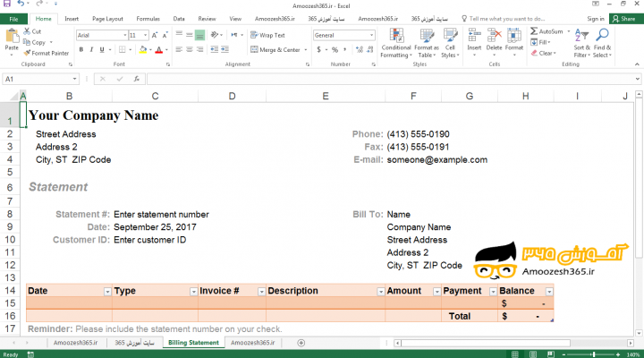Screen dimensions: 644x358
Task: Add a new sheet with plus button
Action: [301, 343]
